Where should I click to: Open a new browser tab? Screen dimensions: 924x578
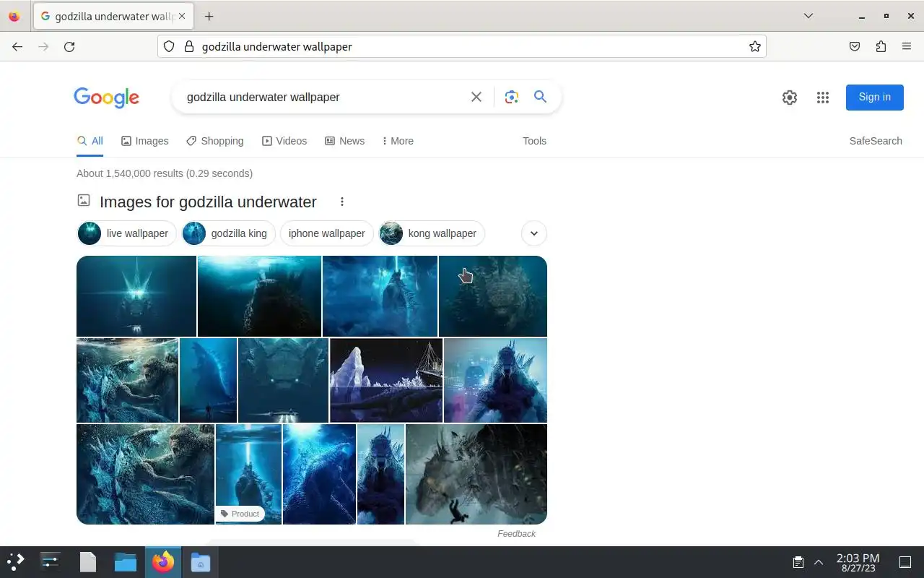[x=209, y=16]
